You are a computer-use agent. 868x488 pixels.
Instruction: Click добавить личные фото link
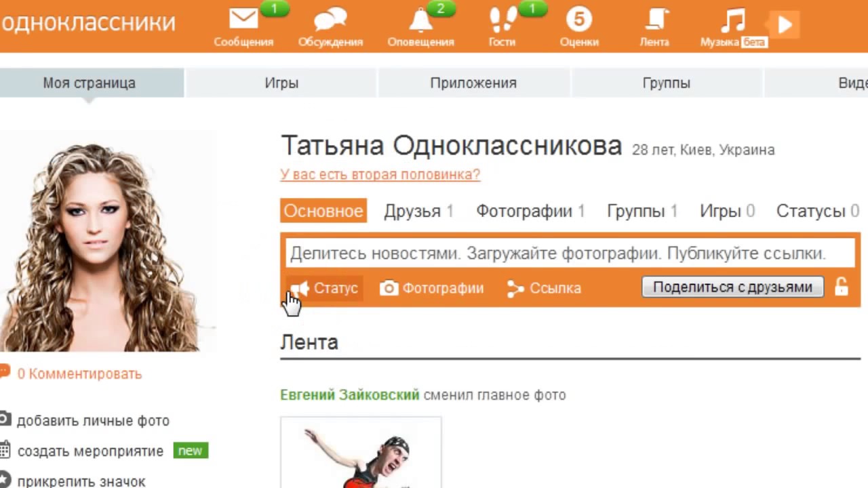(93, 421)
